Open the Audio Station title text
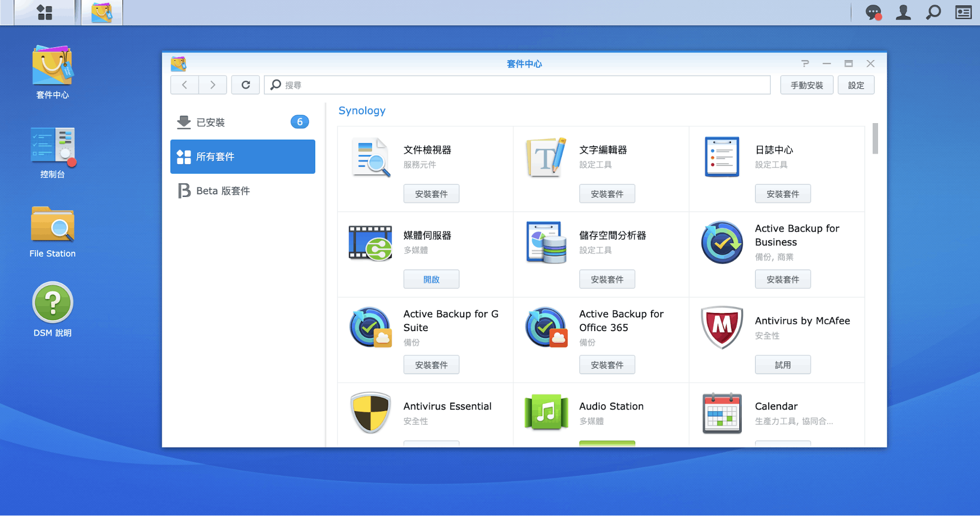This screenshot has width=980, height=516. point(611,406)
